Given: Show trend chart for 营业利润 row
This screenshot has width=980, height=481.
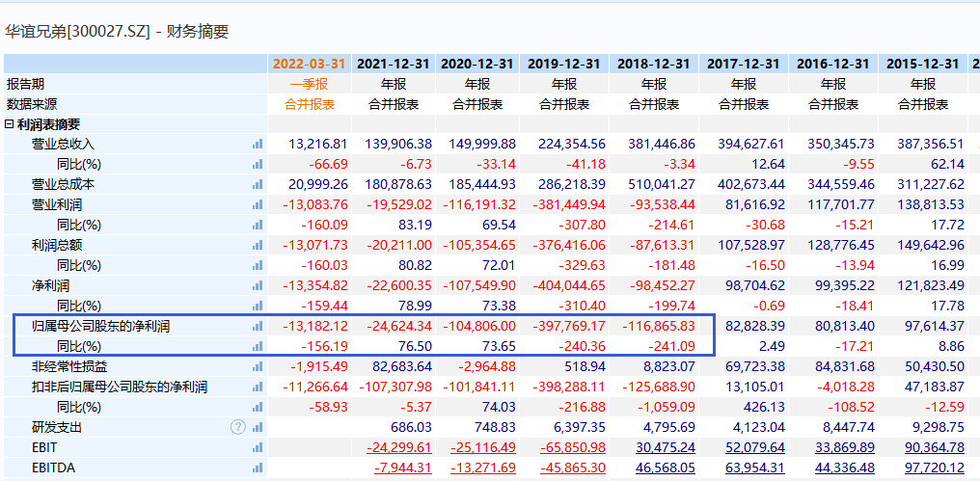Looking at the screenshot, I should [x=257, y=205].
